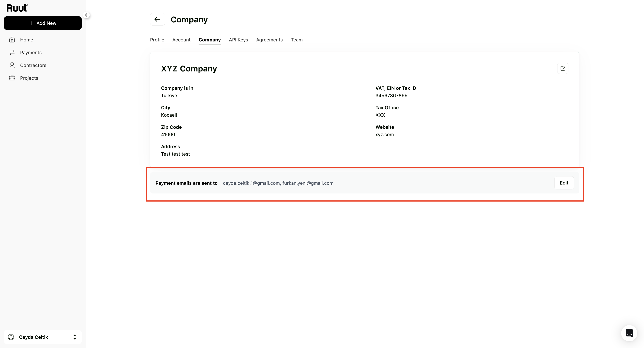644x348 pixels.
Task: Open the Agreements tab
Action: point(269,40)
